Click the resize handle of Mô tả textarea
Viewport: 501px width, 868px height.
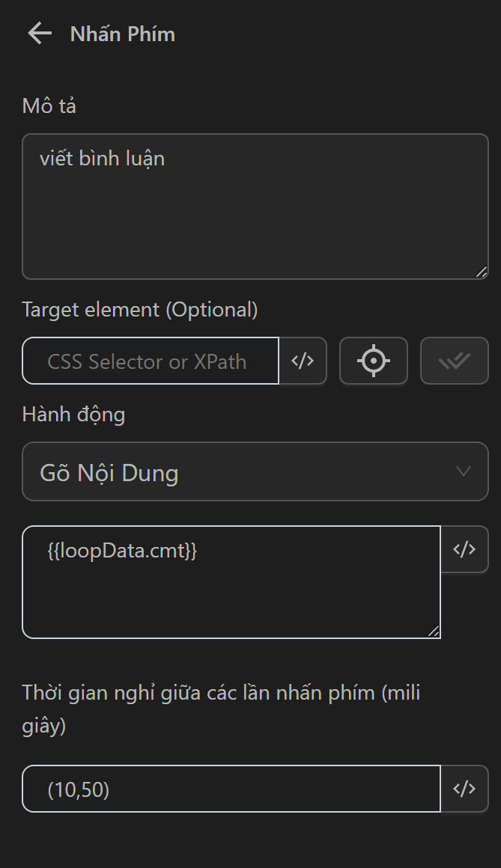pyautogui.click(x=481, y=272)
